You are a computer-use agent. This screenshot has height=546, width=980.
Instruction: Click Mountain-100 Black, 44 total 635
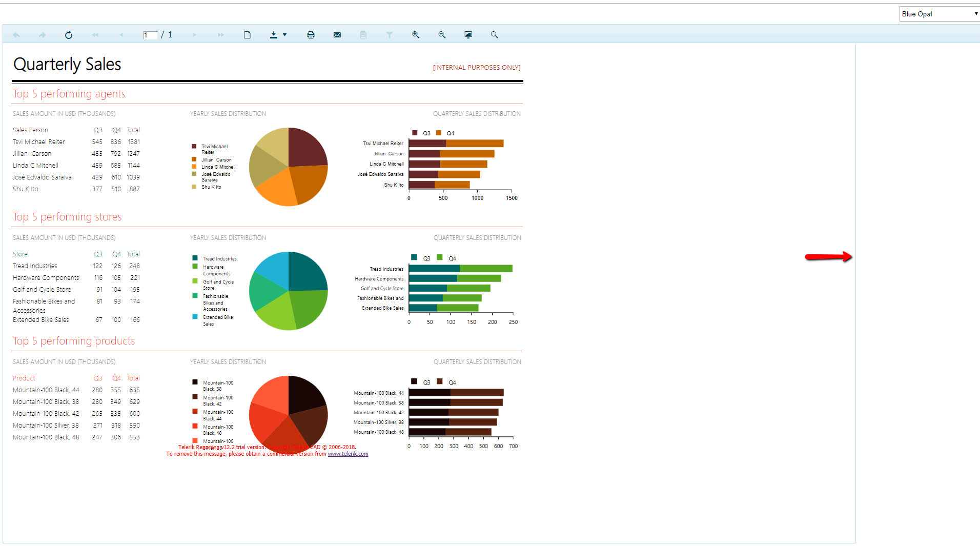(135, 390)
